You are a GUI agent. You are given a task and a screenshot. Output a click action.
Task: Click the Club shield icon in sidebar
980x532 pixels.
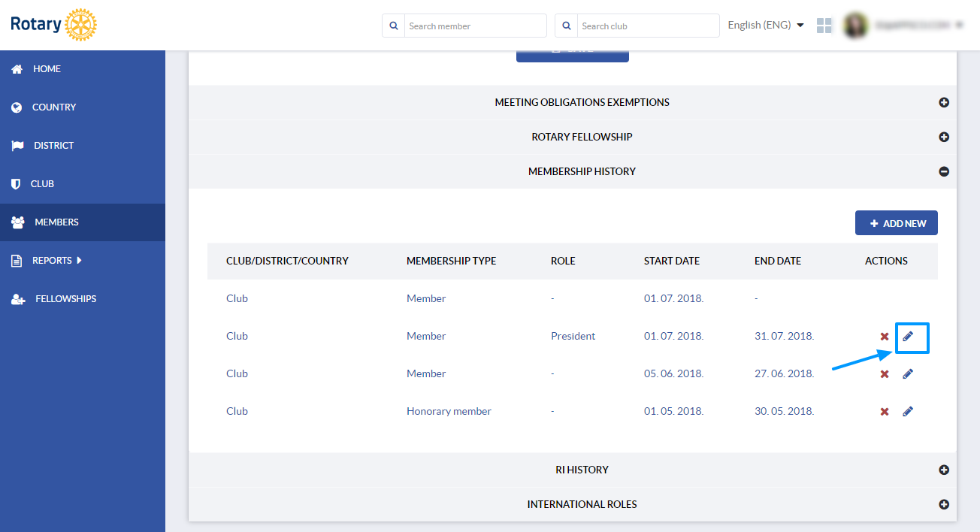click(x=16, y=184)
